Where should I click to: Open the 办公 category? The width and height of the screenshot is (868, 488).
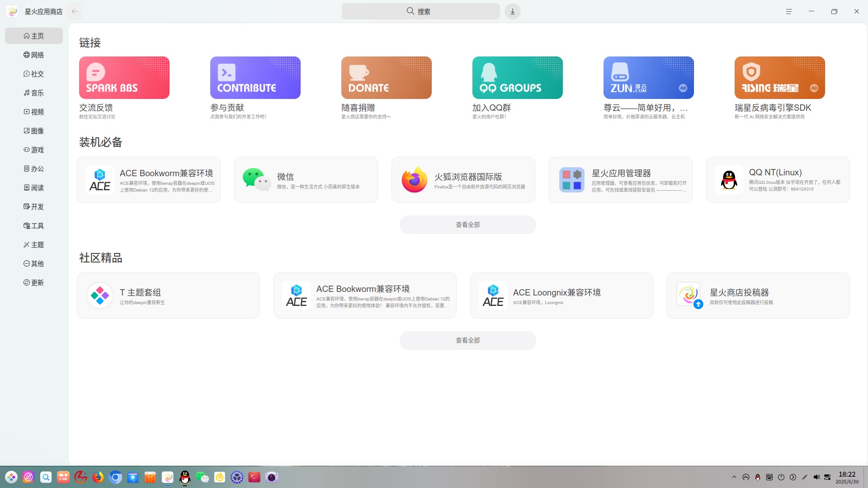pos(34,169)
